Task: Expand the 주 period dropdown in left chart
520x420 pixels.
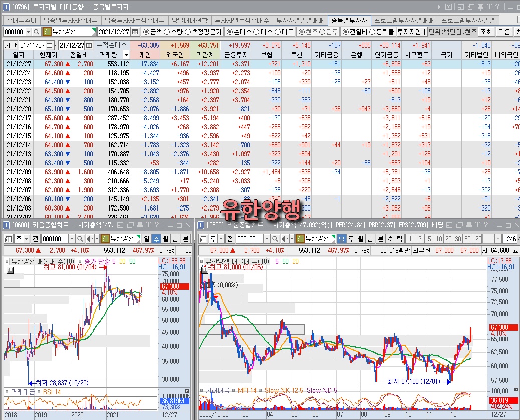Action: (26, 239)
